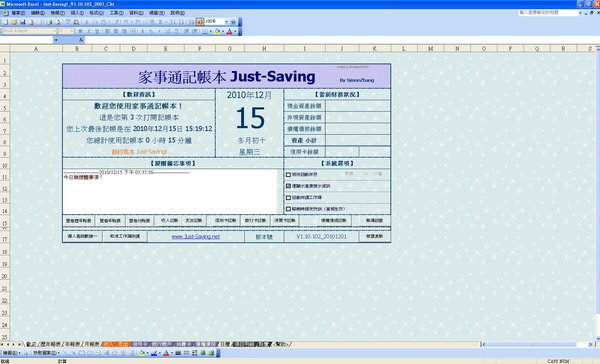Screen dimensions: 600x364
Task: Open the 快取圖案(U) AutoShapes dropdown
Action: coord(46,353)
